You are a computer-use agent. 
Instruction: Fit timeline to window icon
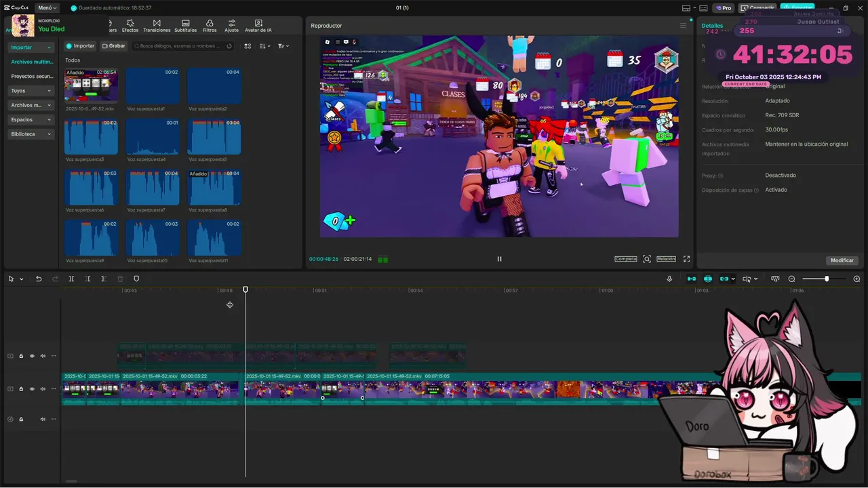point(775,279)
